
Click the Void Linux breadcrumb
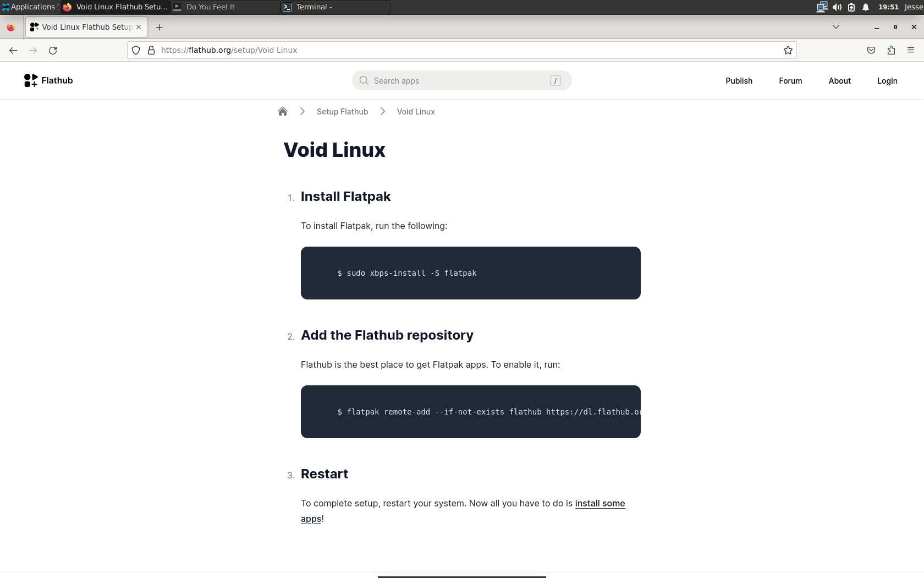[x=416, y=112]
